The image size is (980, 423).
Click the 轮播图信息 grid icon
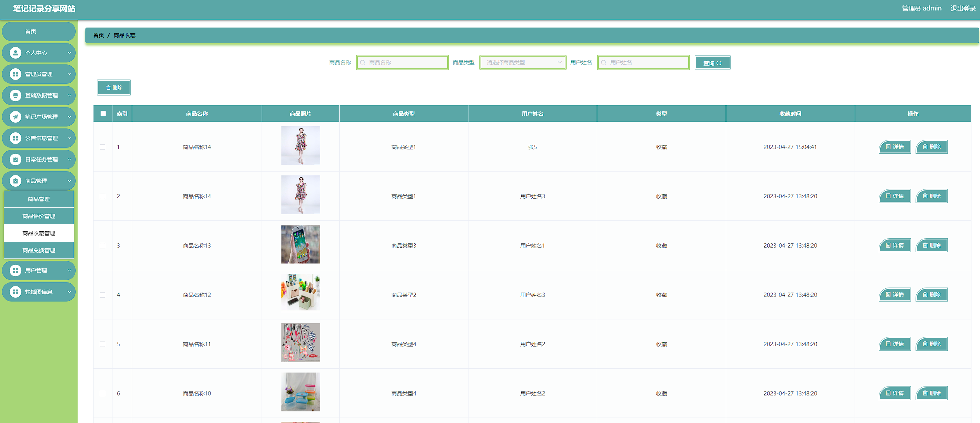pyautogui.click(x=16, y=292)
